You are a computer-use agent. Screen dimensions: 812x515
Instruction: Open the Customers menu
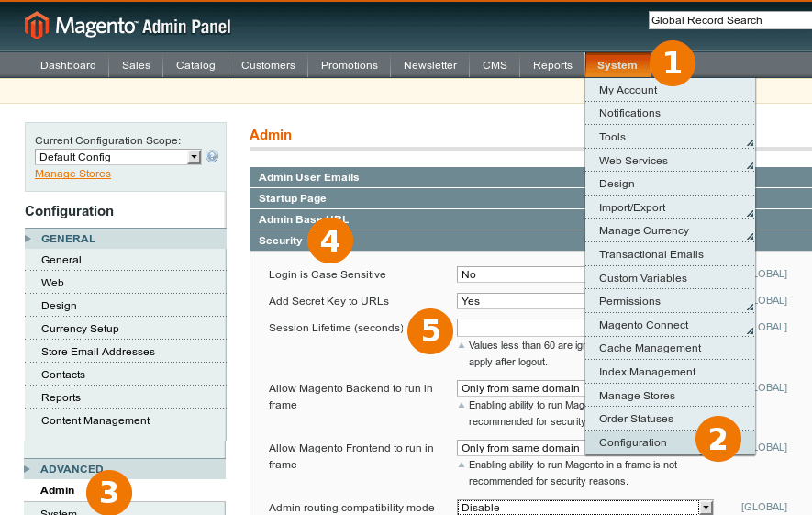268,65
